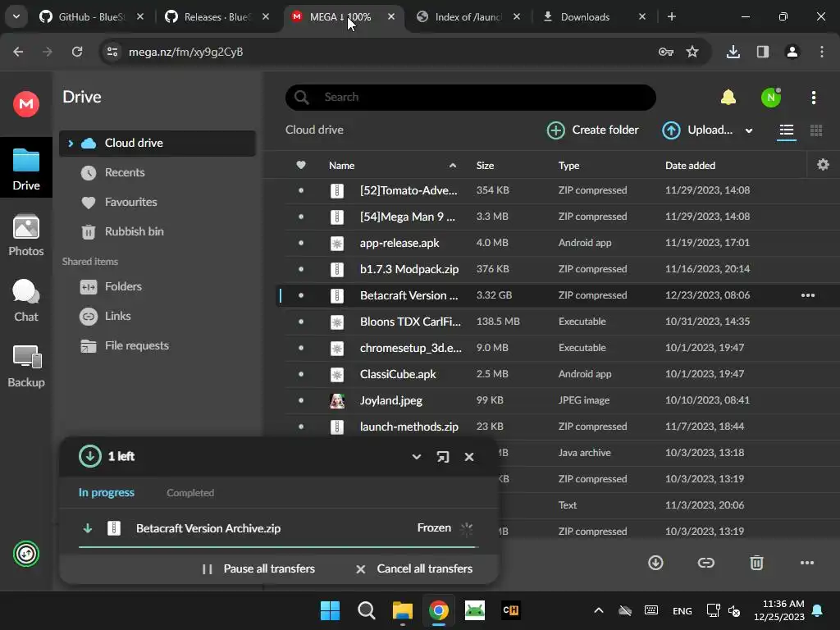Screen dimensions: 840x630
Task: Sort by Name column arrow
Action: pos(453,166)
